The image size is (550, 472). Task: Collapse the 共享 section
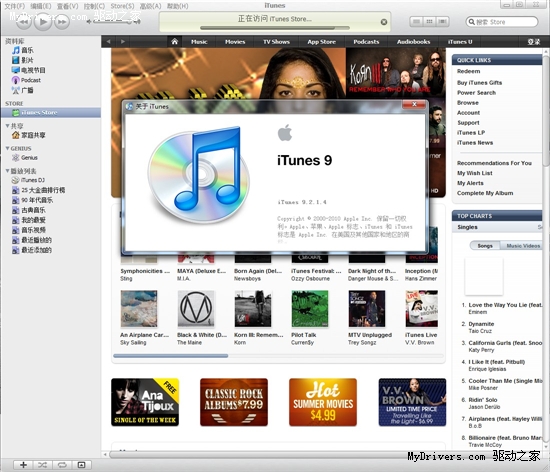7,126
